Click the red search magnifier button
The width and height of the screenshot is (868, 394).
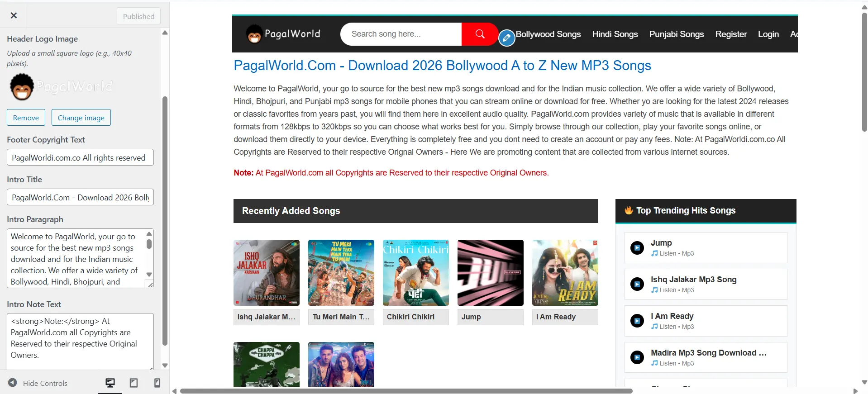click(x=480, y=34)
